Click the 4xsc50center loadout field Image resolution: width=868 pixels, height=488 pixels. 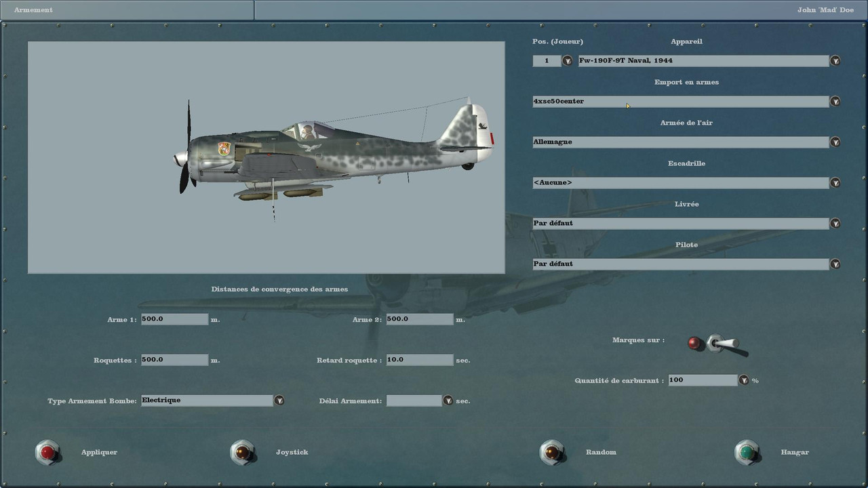click(681, 102)
